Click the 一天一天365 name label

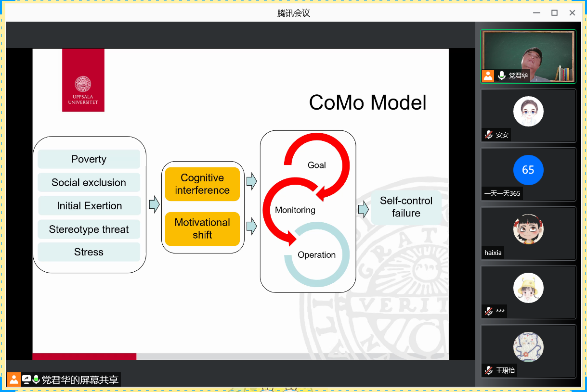coord(502,193)
